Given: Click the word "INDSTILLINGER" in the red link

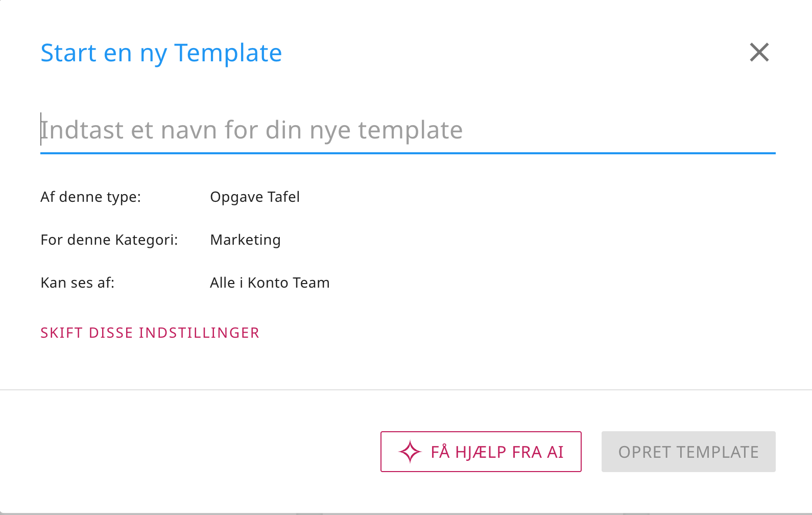Looking at the screenshot, I should [x=199, y=333].
